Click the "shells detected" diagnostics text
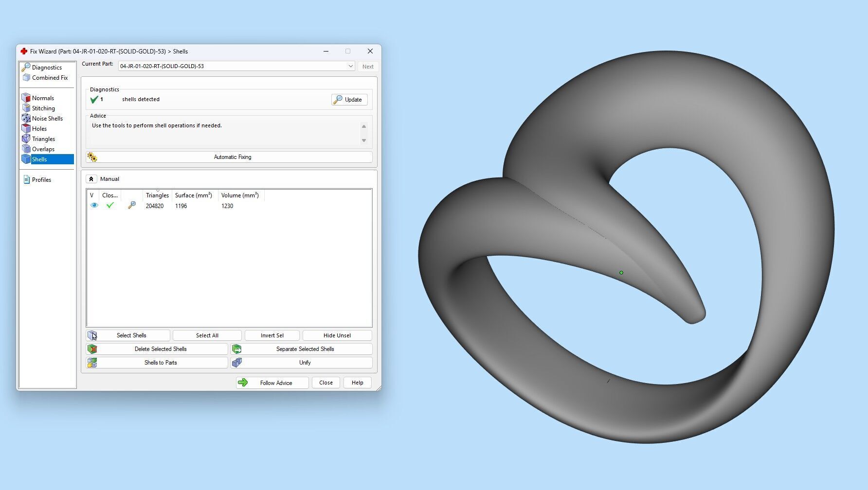Image resolution: width=868 pixels, height=490 pixels. coord(141,99)
